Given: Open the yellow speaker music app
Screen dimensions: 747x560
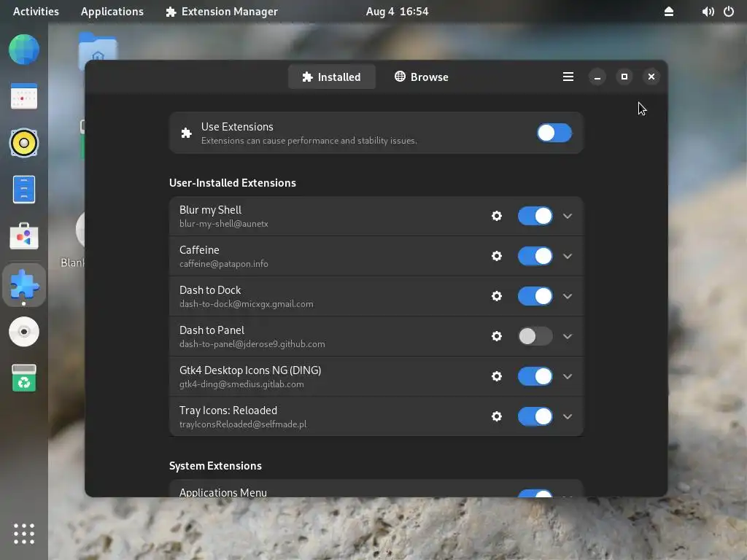Looking at the screenshot, I should (x=24, y=143).
